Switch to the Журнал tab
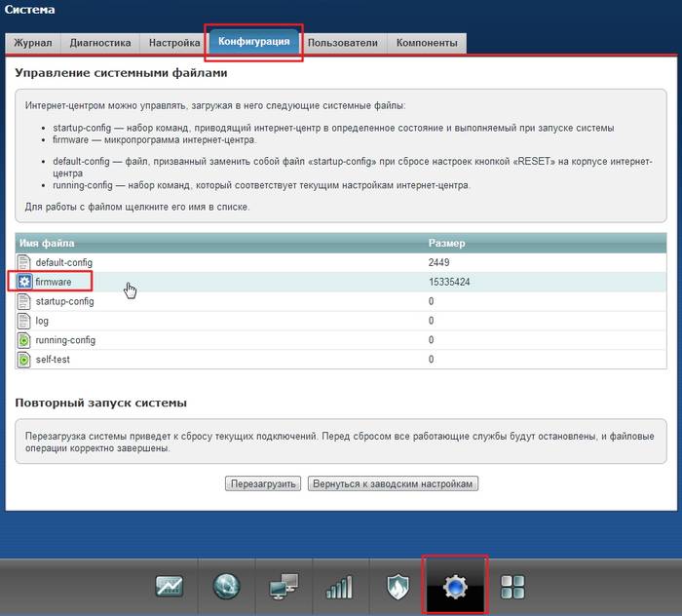 tap(33, 43)
